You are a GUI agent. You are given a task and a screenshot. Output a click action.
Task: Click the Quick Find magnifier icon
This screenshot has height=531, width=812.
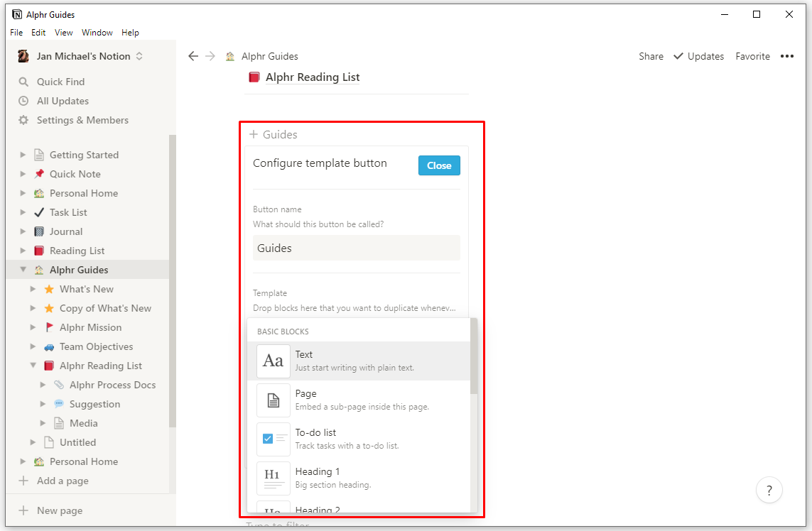(23, 82)
